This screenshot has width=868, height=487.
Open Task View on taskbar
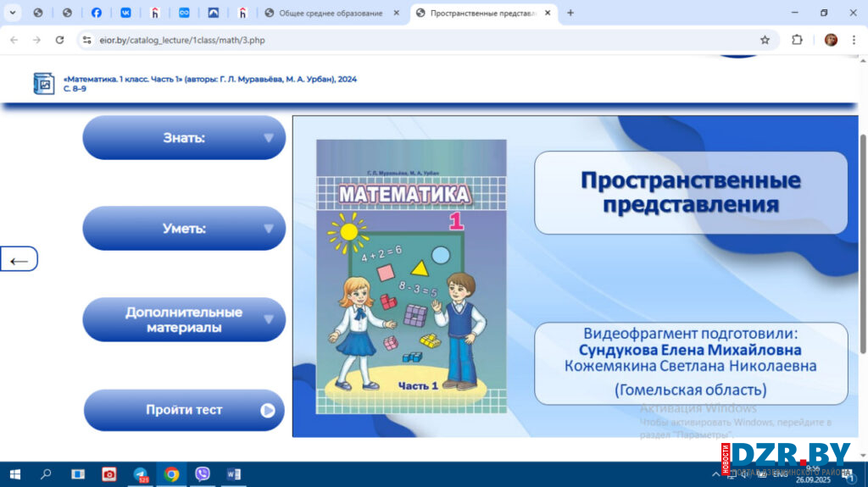coord(78,474)
